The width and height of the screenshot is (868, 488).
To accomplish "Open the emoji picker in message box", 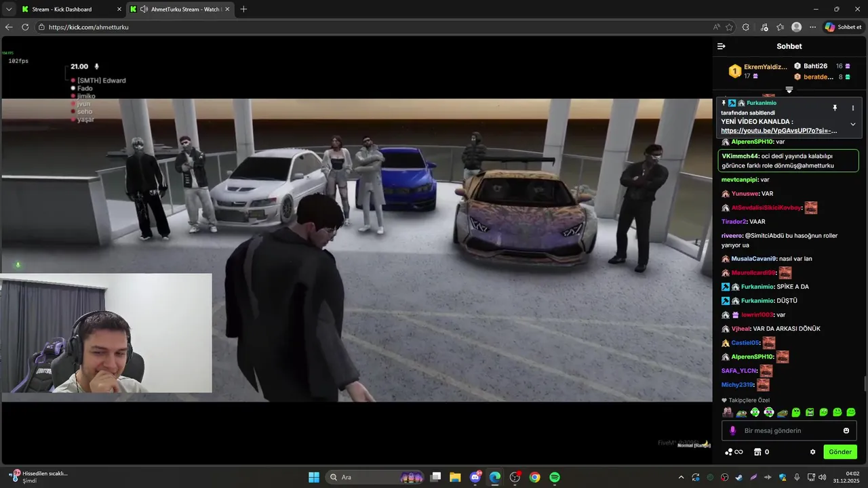I will click(846, 430).
